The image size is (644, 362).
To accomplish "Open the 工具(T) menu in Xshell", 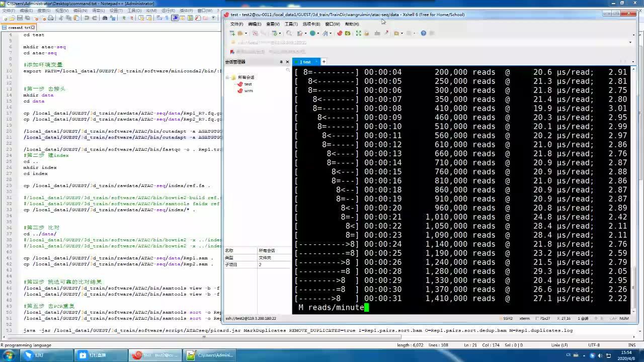I will pyautogui.click(x=291, y=24).
